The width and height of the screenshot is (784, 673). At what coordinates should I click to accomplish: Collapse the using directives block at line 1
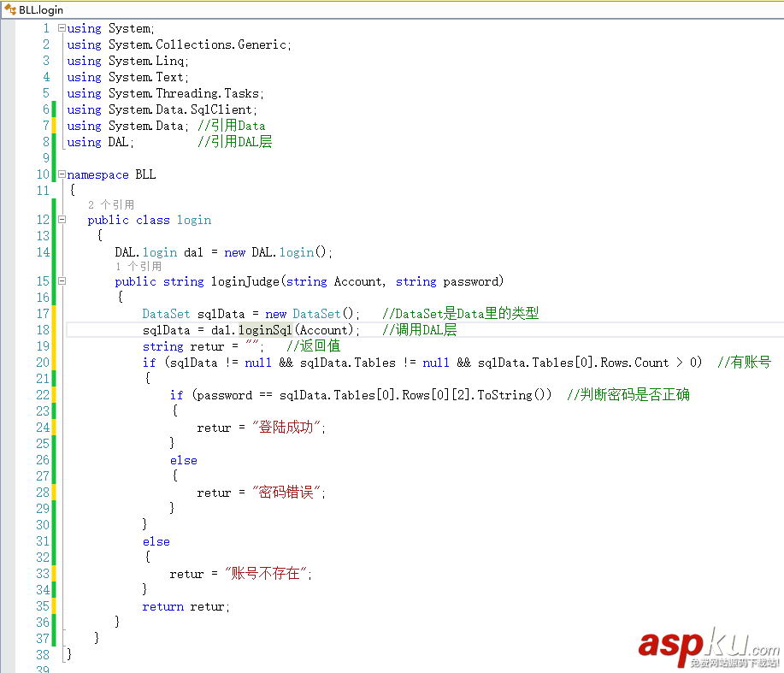62,28
